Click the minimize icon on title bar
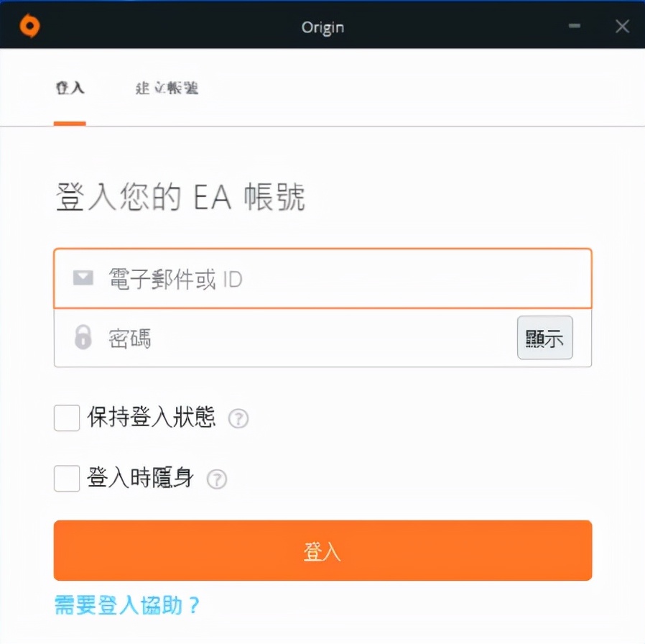The height and width of the screenshot is (644, 645). pyautogui.click(x=574, y=26)
